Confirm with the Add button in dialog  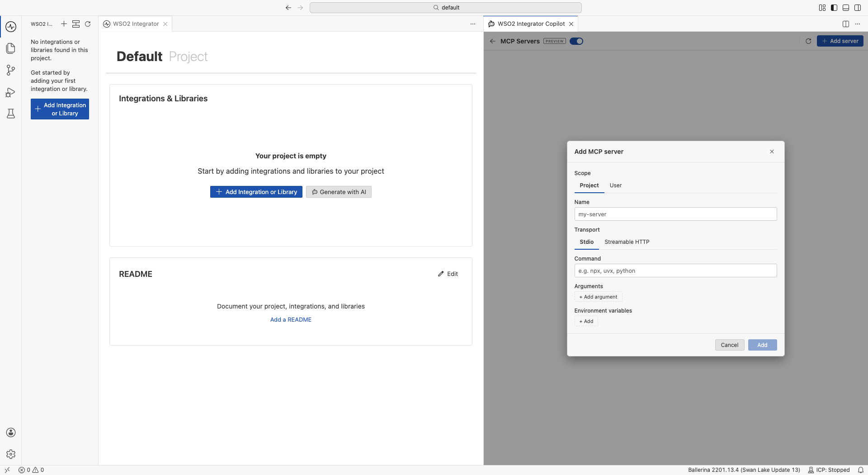pyautogui.click(x=762, y=345)
